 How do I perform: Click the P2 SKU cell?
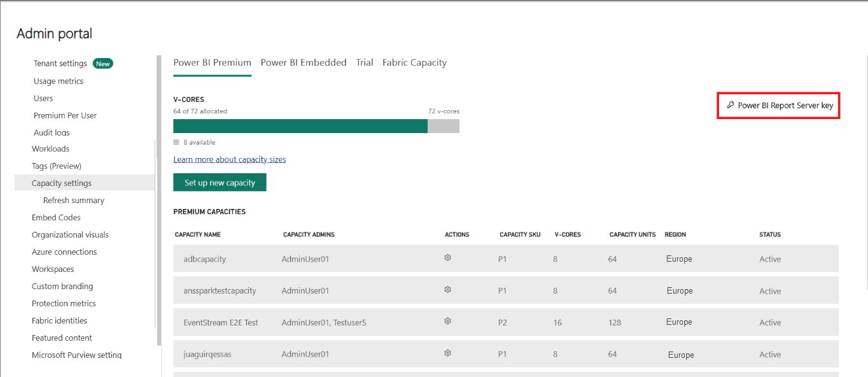click(502, 322)
